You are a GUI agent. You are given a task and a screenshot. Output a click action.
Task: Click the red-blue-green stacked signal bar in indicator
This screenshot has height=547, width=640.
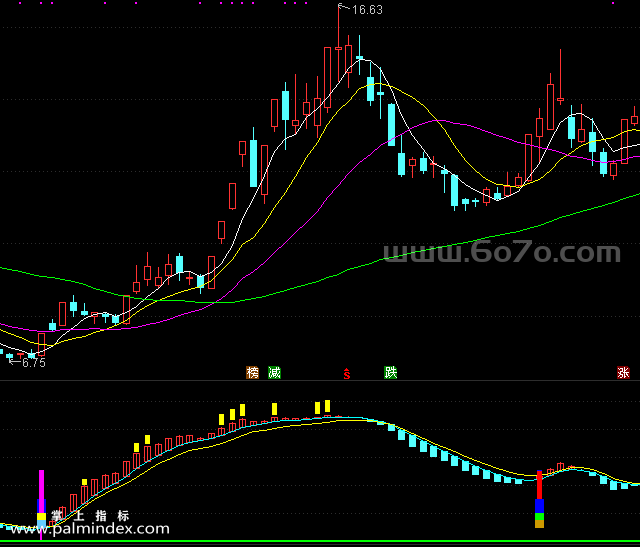[539, 499]
